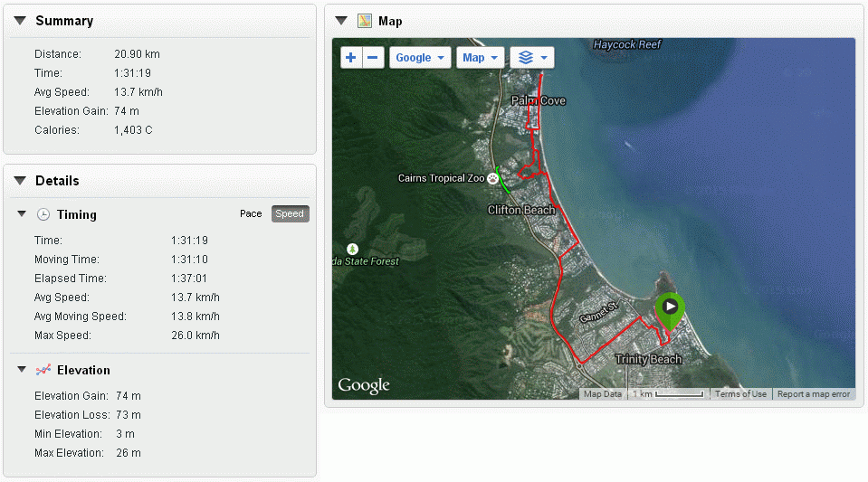This screenshot has height=482, width=868.
Task: Click the Clifton Beach map label
Action: coord(521,211)
